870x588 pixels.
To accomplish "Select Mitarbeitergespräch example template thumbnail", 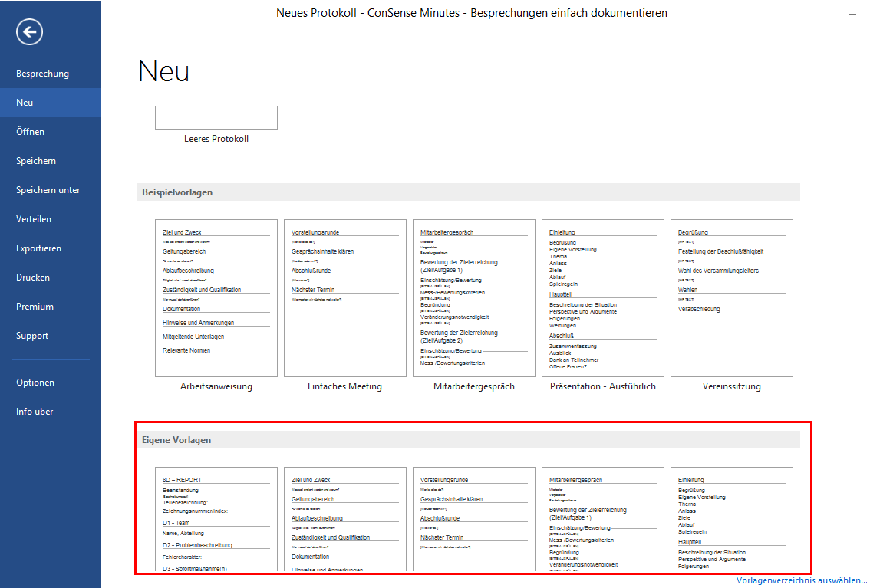I will click(x=474, y=298).
